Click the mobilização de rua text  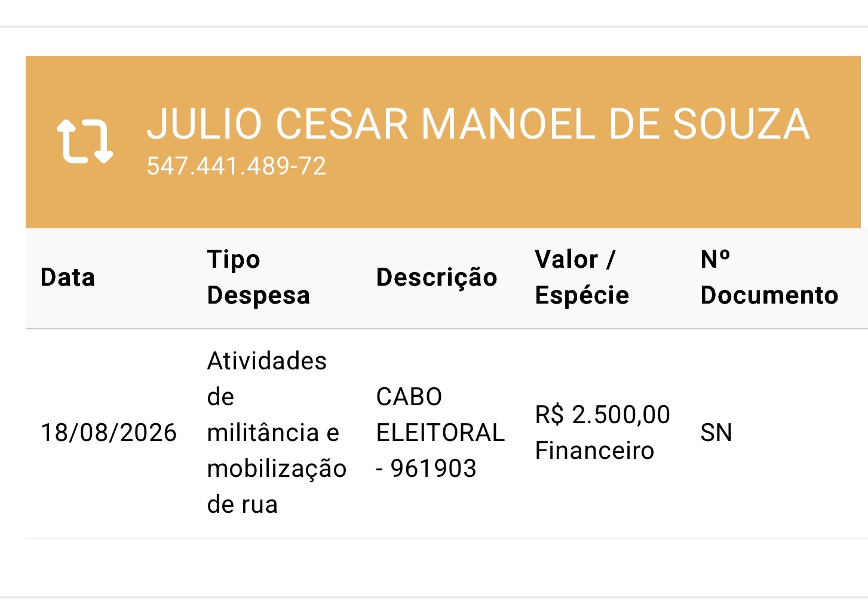[277, 487]
